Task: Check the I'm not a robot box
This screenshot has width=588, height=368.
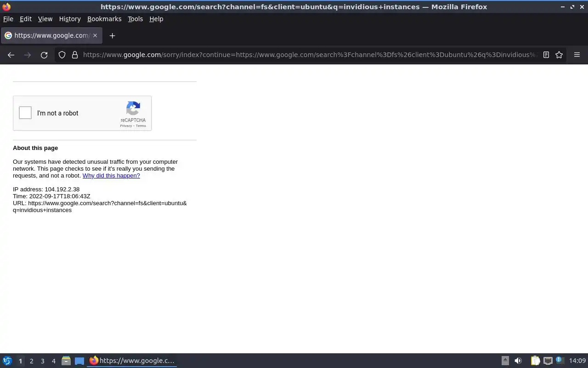Action: (25, 113)
